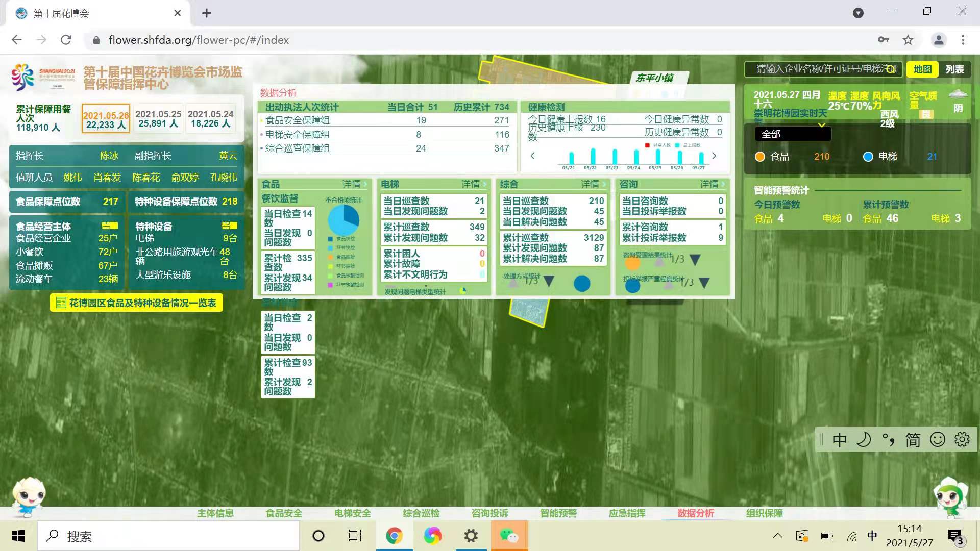Click the cloudy weather icon
980x551 pixels.
pos(958,94)
